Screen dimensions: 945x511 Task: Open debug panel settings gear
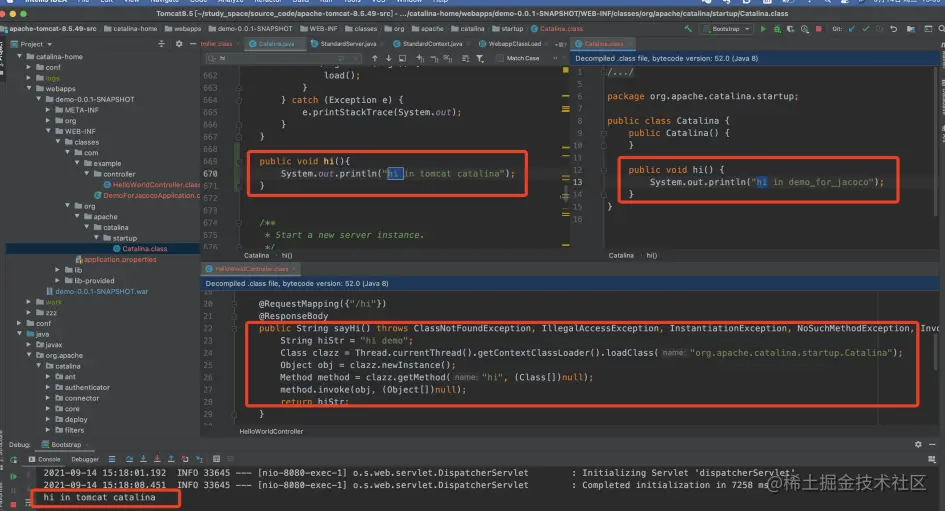[x=918, y=444]
